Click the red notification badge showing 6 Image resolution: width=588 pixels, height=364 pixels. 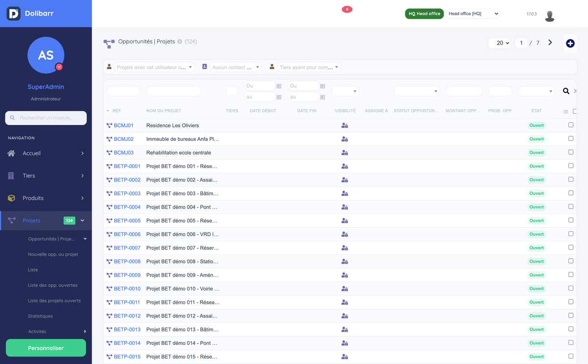click(x=347, y=9)
